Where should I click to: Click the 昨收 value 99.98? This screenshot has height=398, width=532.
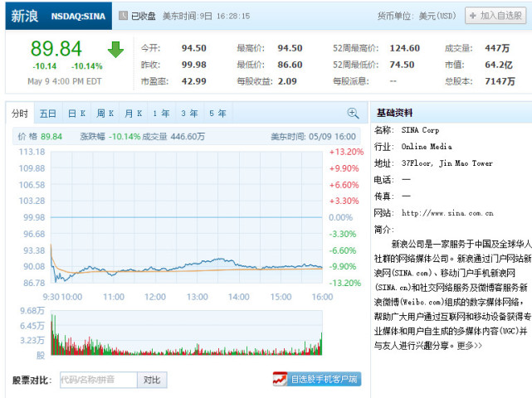pos(193,65)
